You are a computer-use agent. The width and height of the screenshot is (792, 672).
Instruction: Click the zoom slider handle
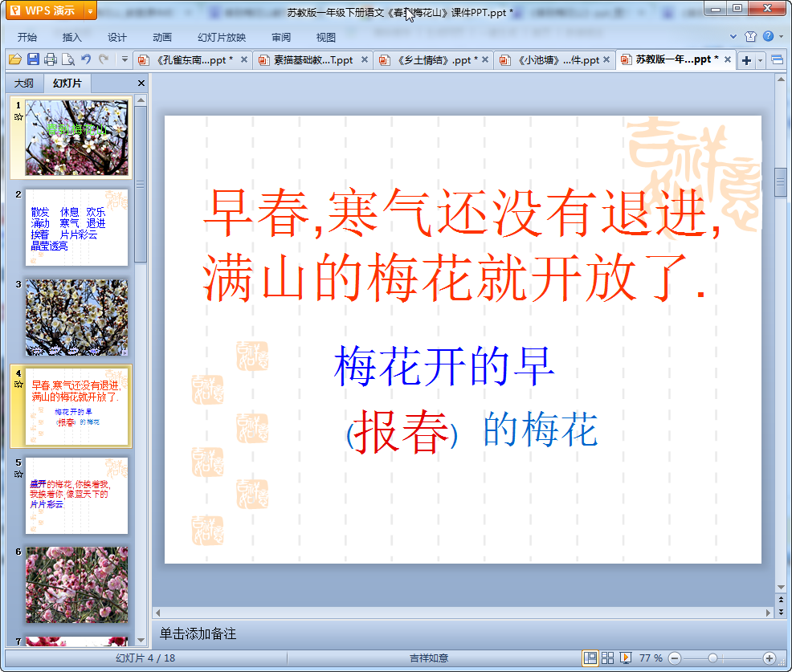coord(712,658)
